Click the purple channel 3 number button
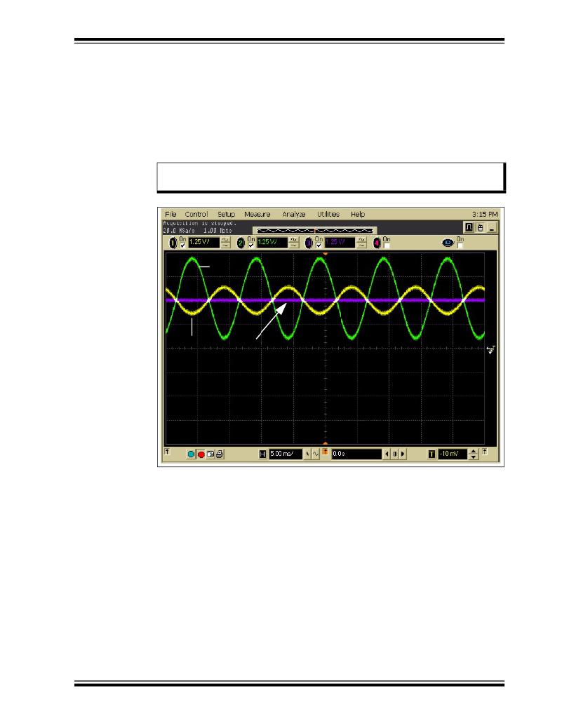Image resolution: width=562 pixels, height=728 pixels. [309, 243]
